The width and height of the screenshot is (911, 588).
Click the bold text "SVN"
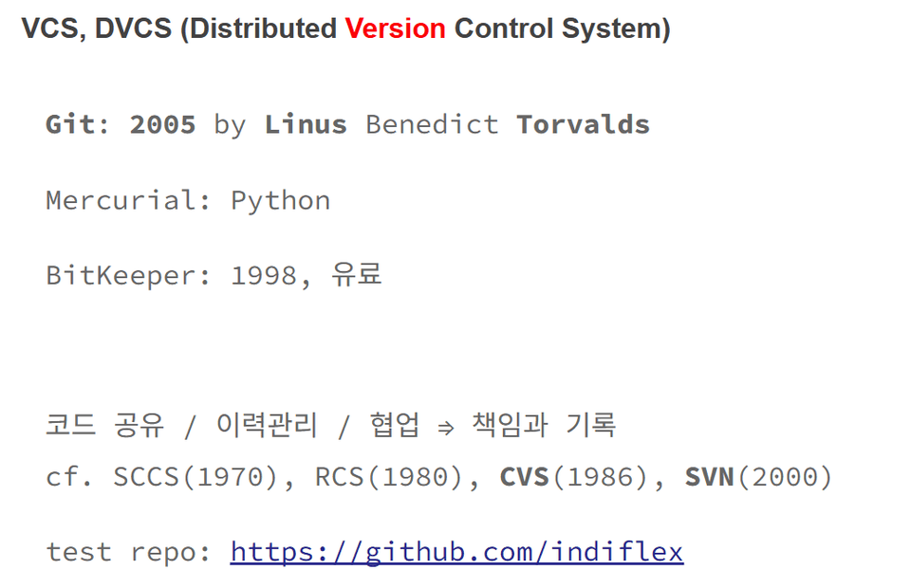point(710,477)
